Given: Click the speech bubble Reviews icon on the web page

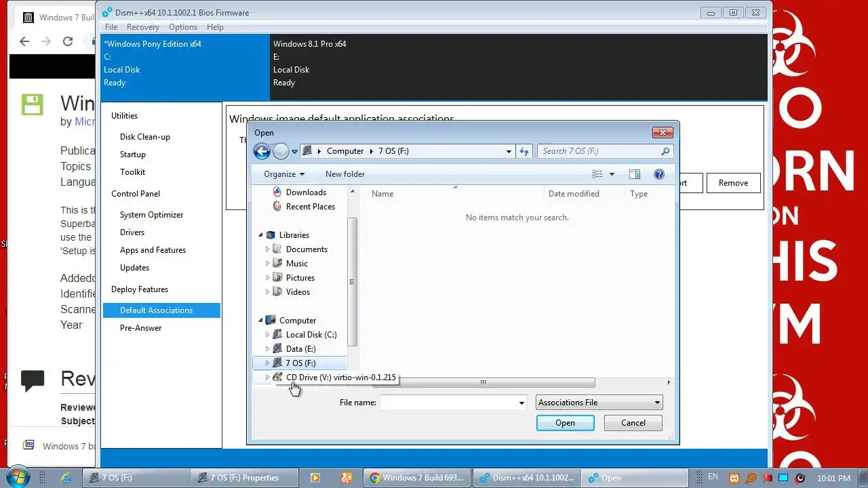Looking at the screenshot, I should (33, 380).
